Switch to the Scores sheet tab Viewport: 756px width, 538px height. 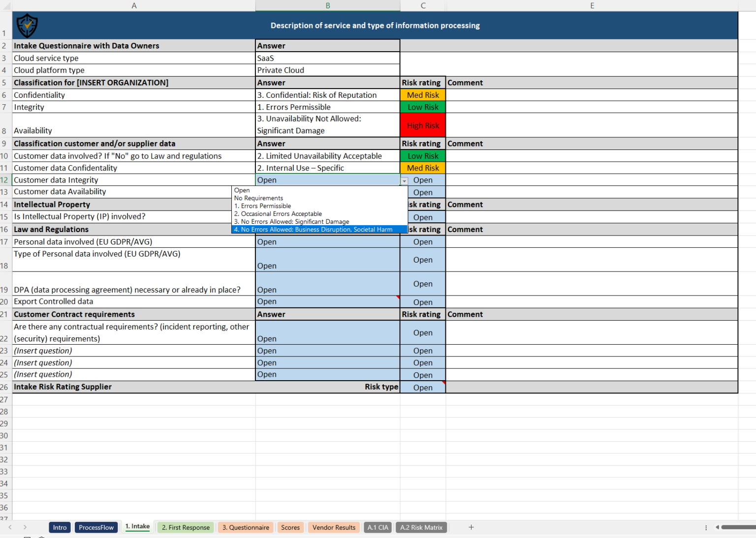[290, 527]
